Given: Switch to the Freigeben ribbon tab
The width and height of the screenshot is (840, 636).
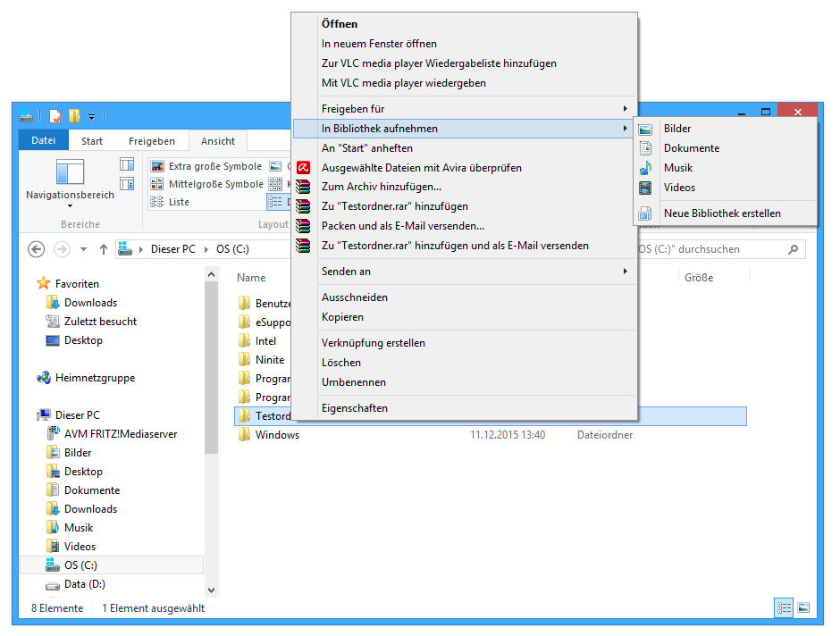Looking at the screenshot, I should click(x=151, y=140).
